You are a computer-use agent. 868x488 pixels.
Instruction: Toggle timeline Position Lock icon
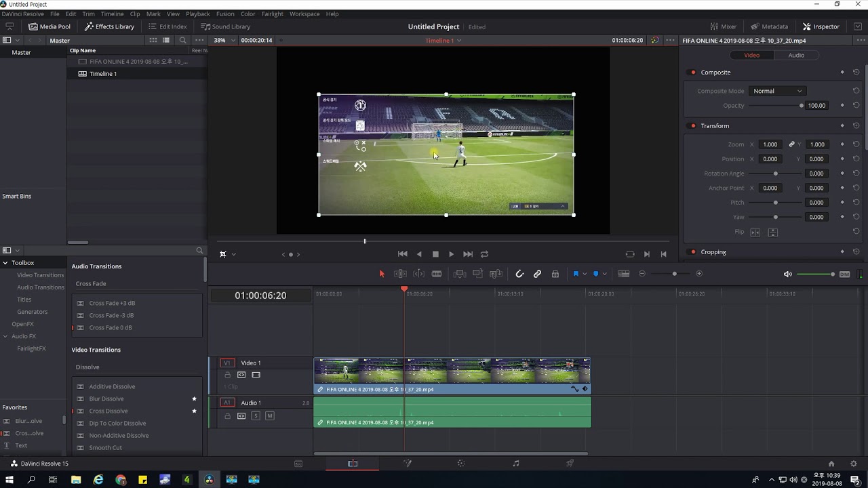pos(555,274)
